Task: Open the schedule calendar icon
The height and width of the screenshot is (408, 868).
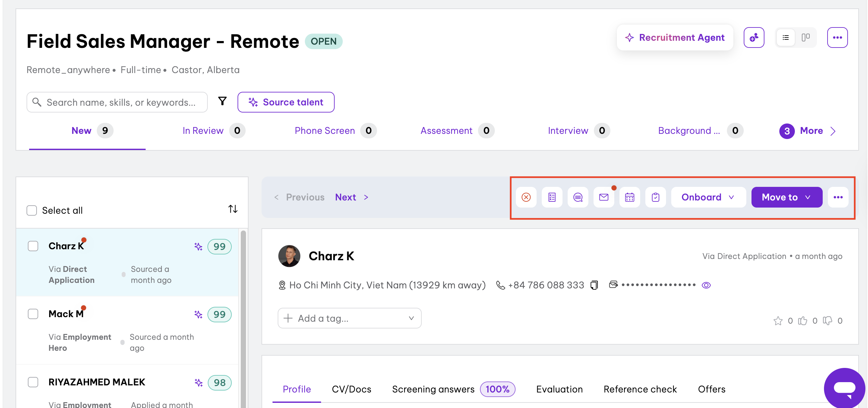Action: point(629,197)
